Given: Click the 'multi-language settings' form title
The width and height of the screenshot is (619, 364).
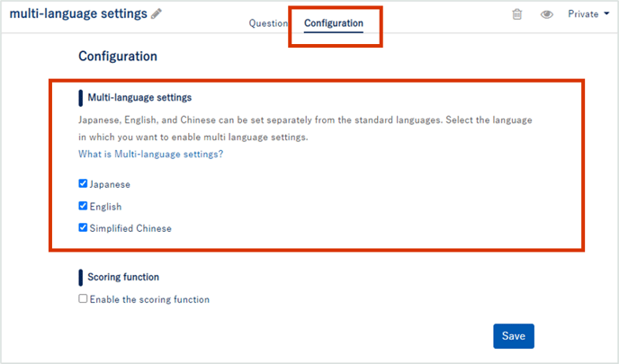Looking at the screenshot, I should pyautogui.click(x=78, y=13).
